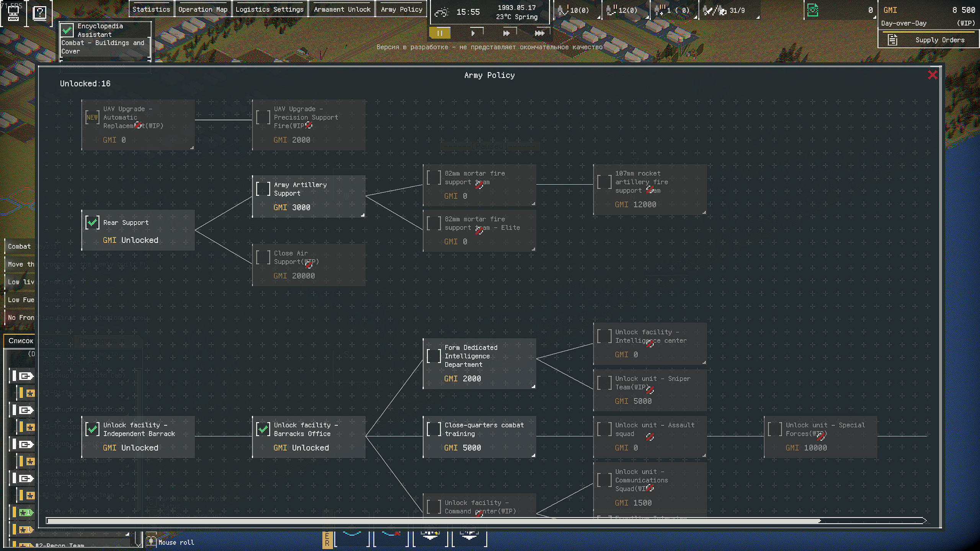Image resolution: width=980 pixels, height=551 pixels.
Task: Toggle the Encyclopedia Assistant checkbox
Action: [67, 30]
